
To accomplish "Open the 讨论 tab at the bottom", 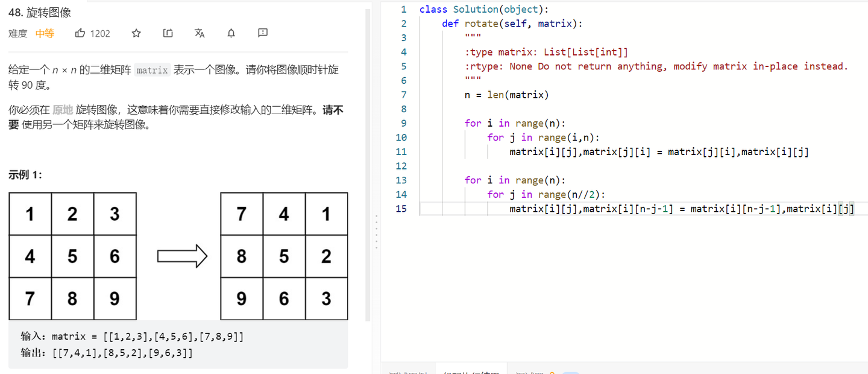I will (530, 372).
